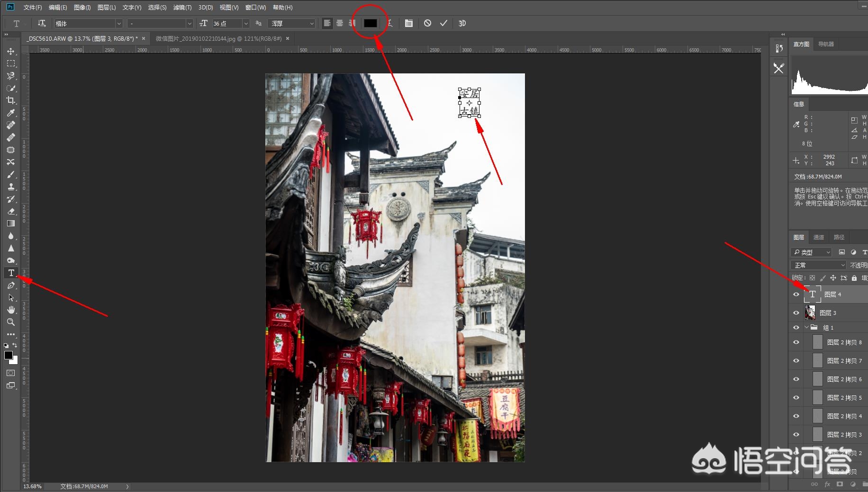Select the History Brush tool
868x492 pixels.
click(x=11, y=199)
